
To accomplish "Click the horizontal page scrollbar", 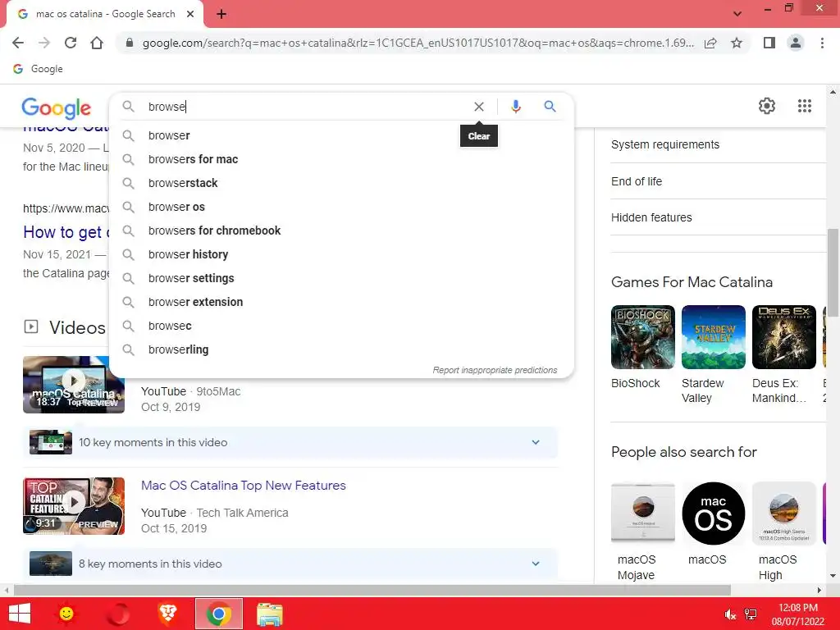I will (372, 591).
